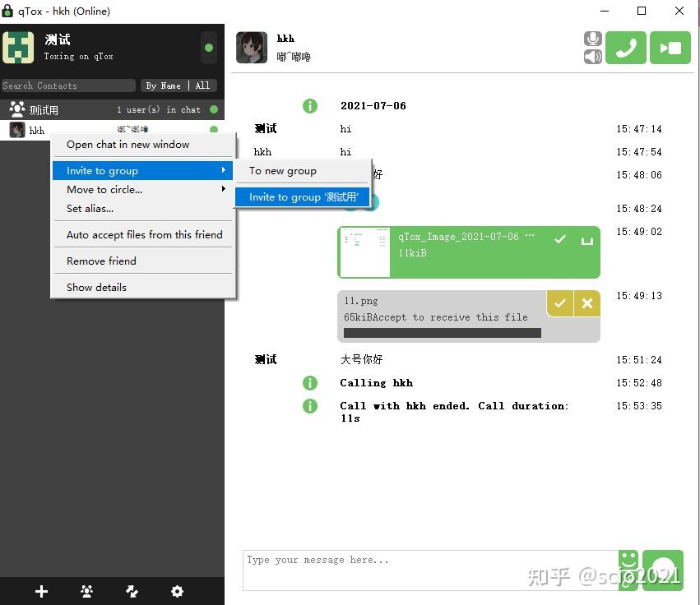Choose Invite to group '测试用'
700x605 pixels.
pos(303,196)
